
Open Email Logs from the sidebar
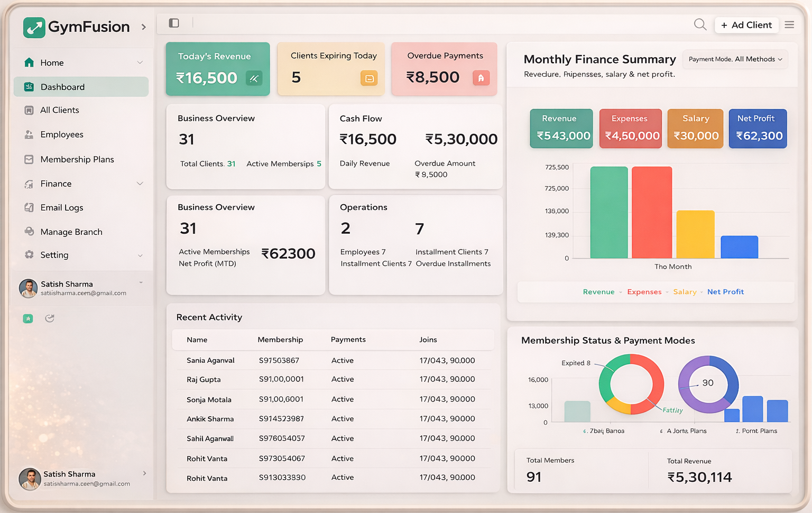[x=62, y=207]
